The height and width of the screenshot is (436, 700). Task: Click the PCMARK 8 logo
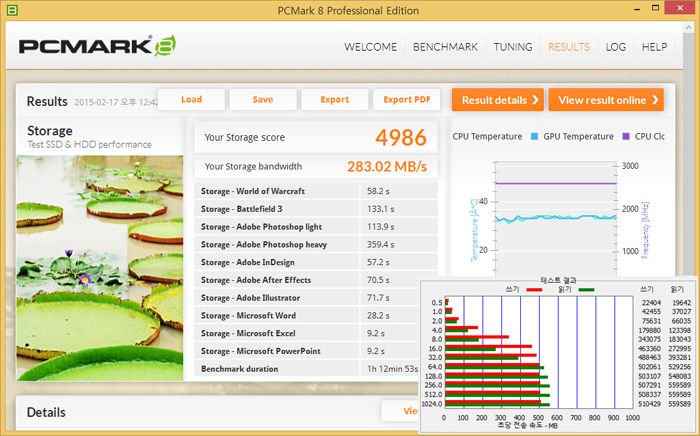point(97,46)
